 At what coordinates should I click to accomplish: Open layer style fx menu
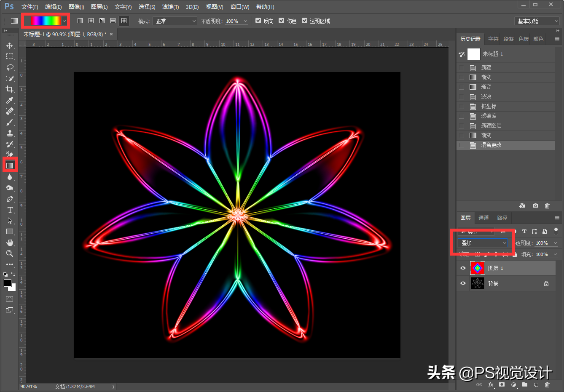pos(491,384)
